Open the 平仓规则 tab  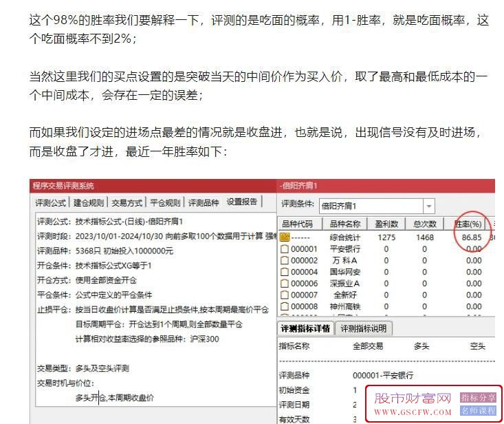[165, 202]
